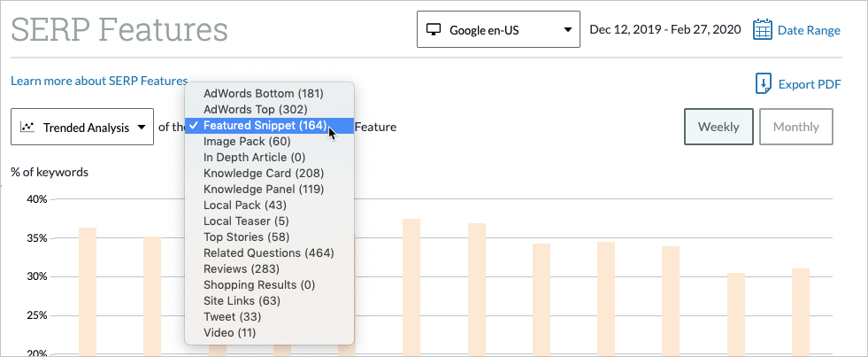Click the monitor icon in Google en-US selector
This screenshot has height=357, width=868.
click(x=434, y=30)
